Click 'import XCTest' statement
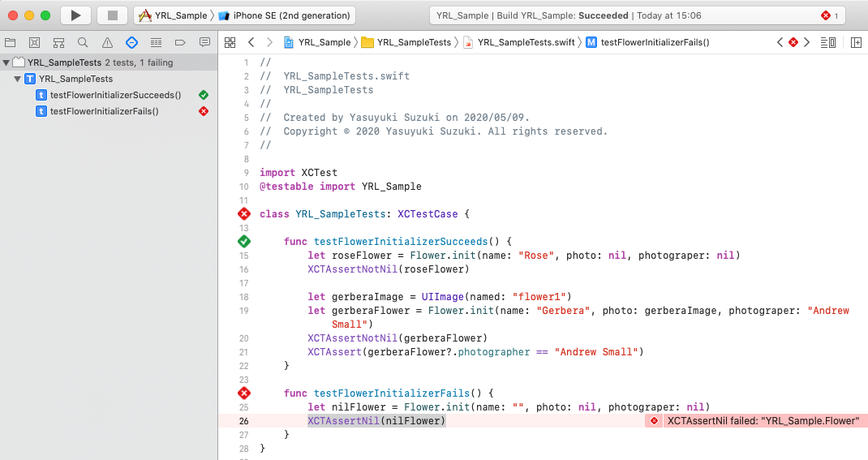Image resolution: width=868 pixels, height=460 pixels. [299, 173]
